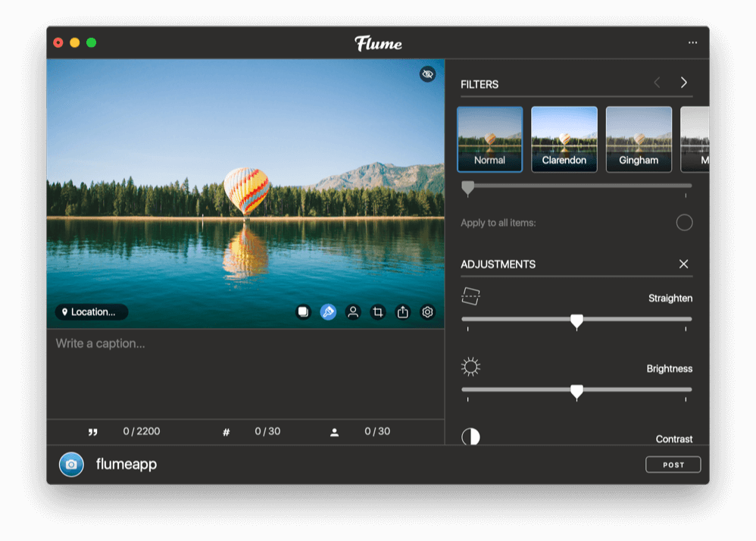
Task: Toggle the blue edit filters brush icon
Action: pyautogui.click(x=328, y=312)
